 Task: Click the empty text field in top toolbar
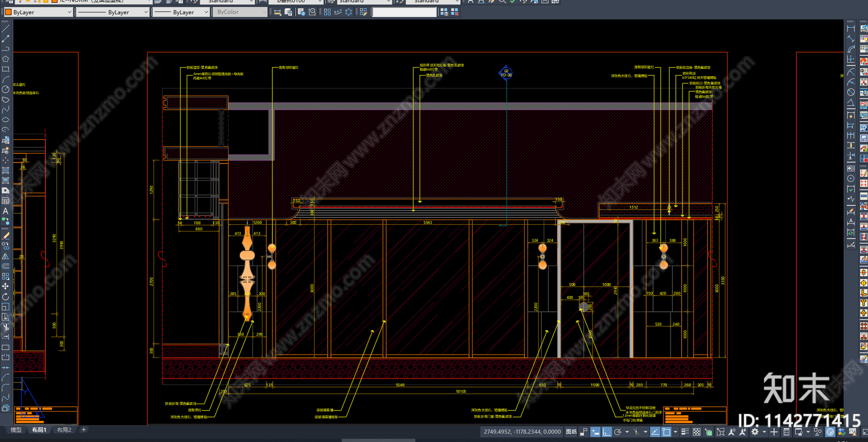[x=404, y=12]
